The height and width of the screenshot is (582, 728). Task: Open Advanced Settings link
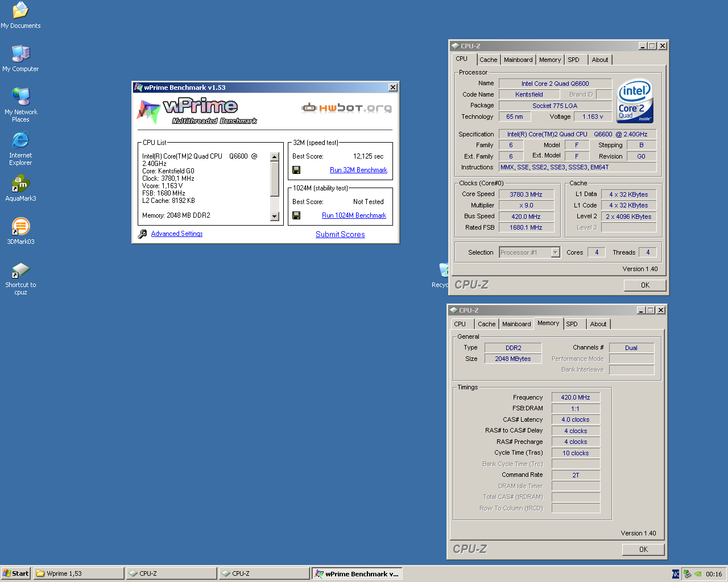177,234
